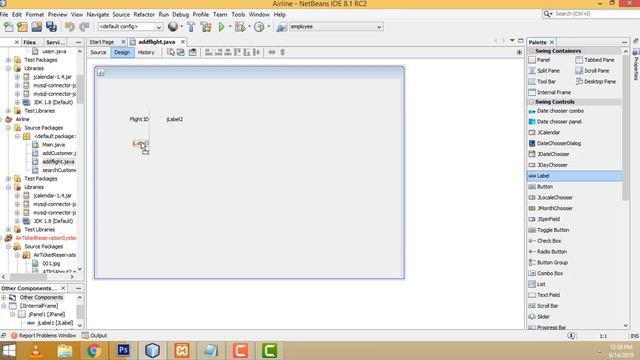The image size is (640, 360).
Task: Select Radio Button component in Palette
Action: tap(551, 251)
